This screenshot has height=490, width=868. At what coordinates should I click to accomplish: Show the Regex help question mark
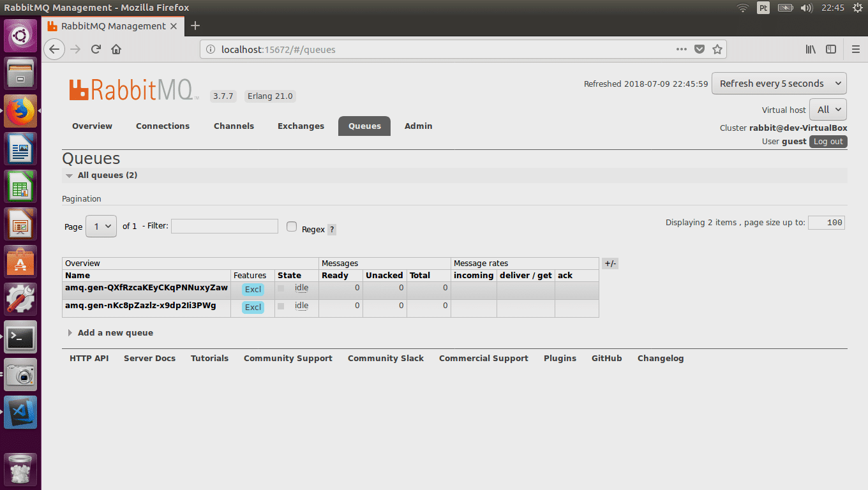click(332, 230)
